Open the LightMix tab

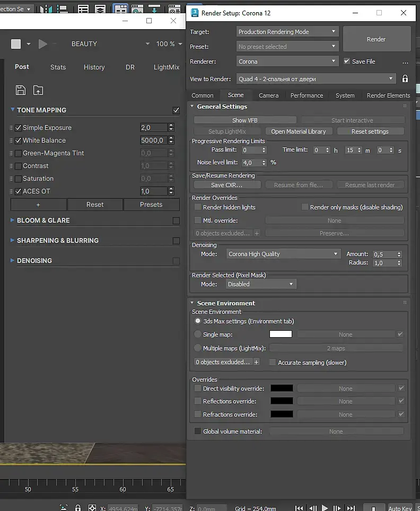coord(167,67)
